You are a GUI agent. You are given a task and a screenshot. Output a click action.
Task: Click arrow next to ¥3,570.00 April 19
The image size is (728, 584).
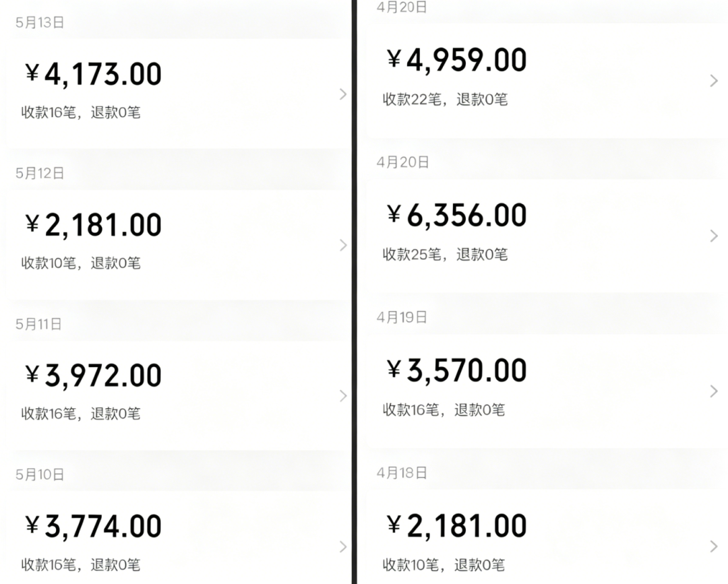coord(714,391)
